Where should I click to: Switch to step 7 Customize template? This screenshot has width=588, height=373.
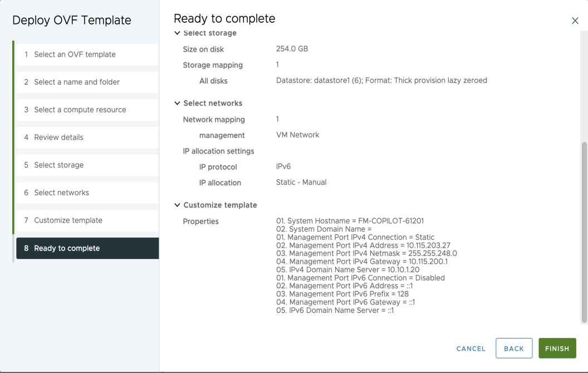[68, 220]
